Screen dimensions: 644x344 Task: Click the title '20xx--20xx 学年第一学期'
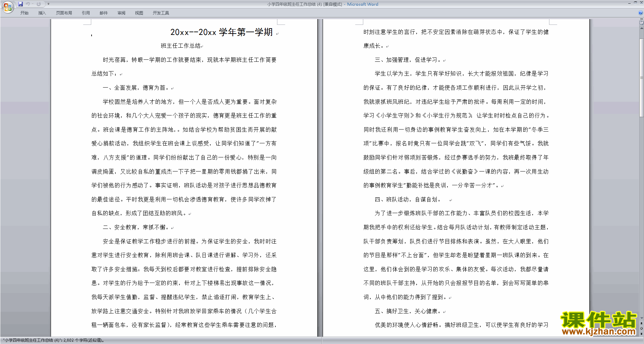click(x=221, y=32)
